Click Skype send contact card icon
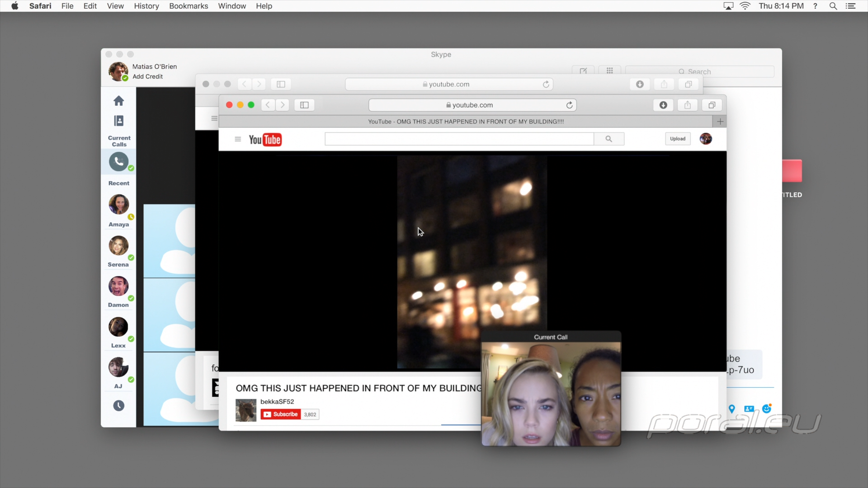868x488 pixels. click(x=749, y=409)
